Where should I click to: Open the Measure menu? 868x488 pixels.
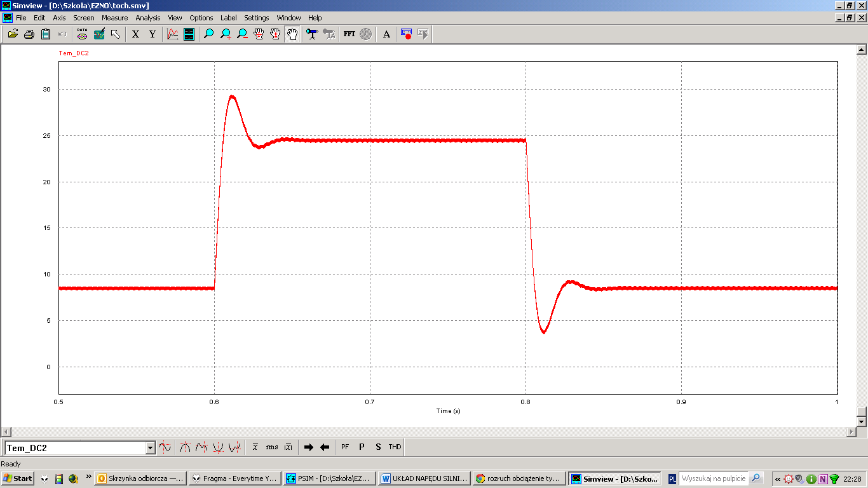tap(114, 18)
